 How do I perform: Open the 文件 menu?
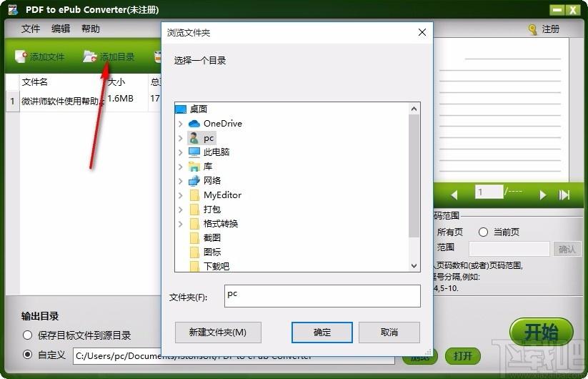tap(31, 29)
